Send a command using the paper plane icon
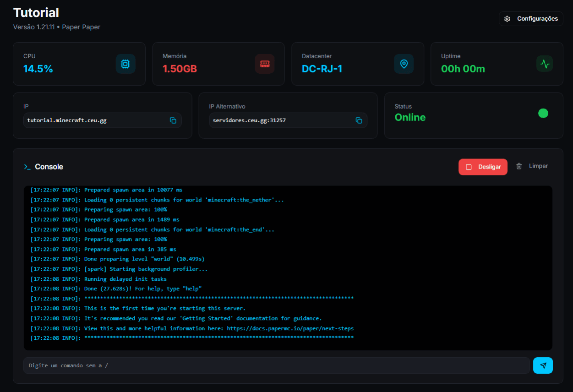 tap(543, 365)
